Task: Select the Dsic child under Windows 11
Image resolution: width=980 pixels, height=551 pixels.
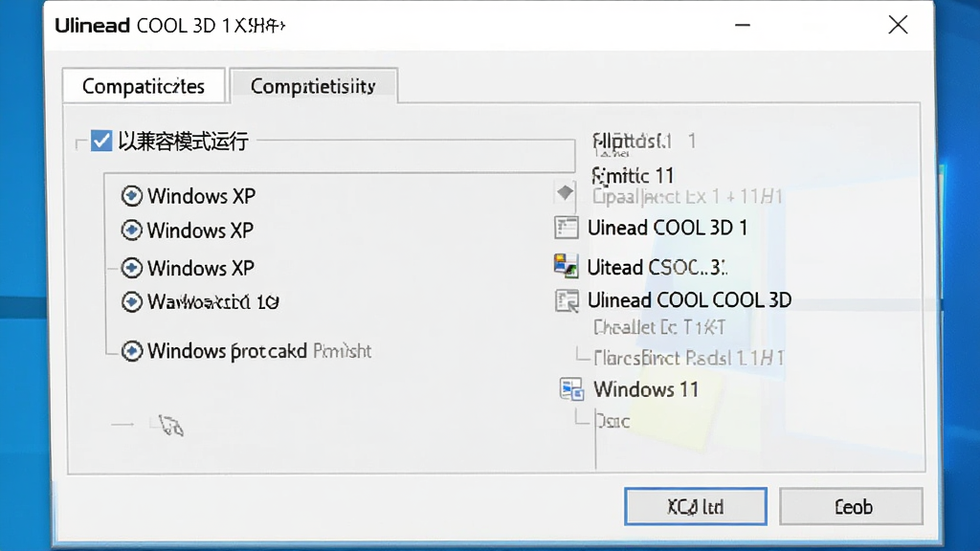Action: [x=612, y=422]
